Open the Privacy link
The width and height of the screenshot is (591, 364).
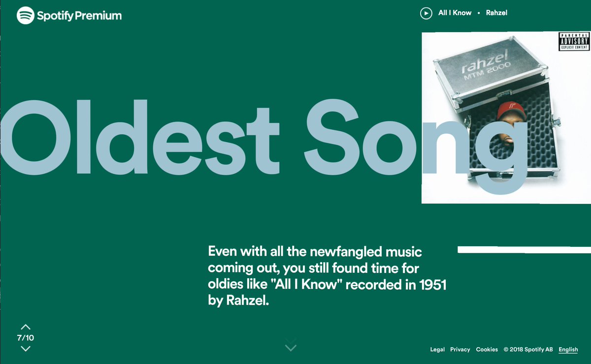pyautogui.click(x=460, y=349)
